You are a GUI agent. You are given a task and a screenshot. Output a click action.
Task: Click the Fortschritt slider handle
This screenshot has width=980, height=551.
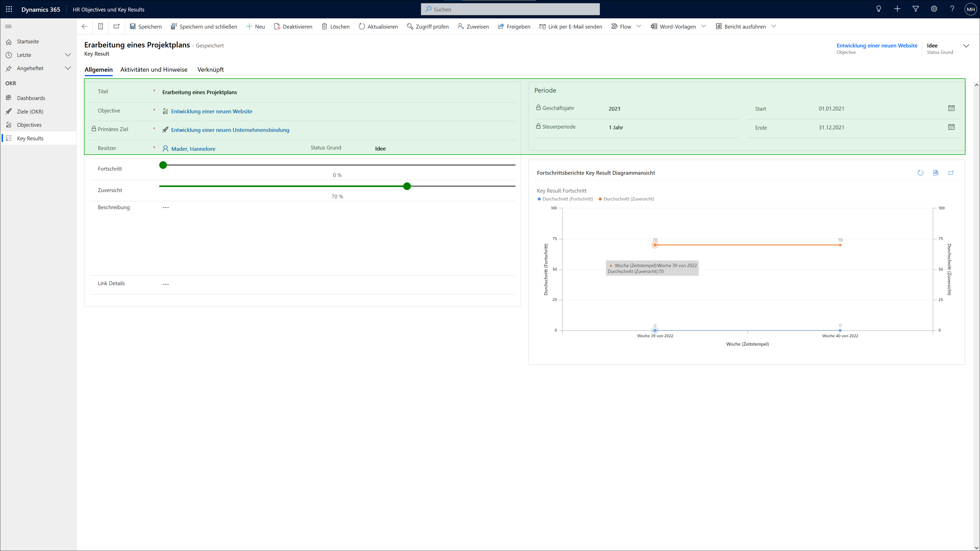(x=163, y=165)
